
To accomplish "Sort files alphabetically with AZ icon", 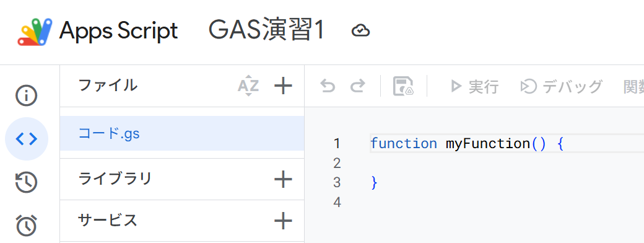I will tap(248, 86).
